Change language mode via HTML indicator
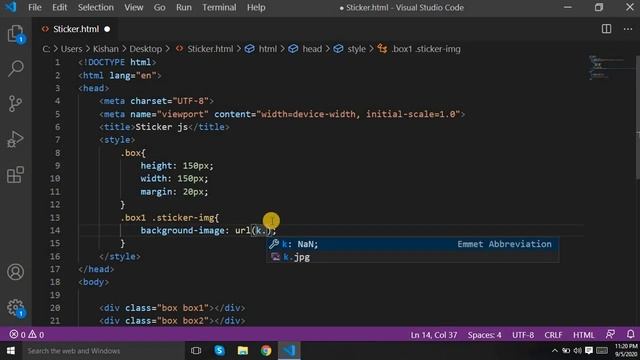This screenshot has width=640, height=360. tap(584, 335)
